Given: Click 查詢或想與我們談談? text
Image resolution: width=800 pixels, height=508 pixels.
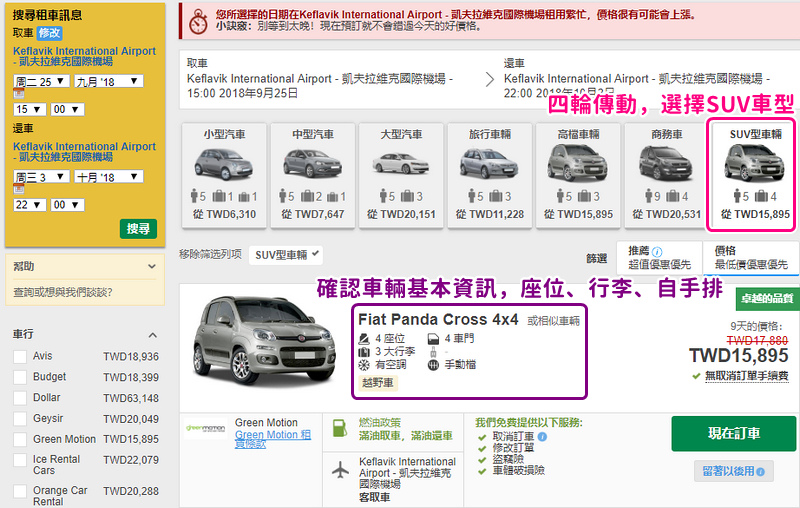Looking at the screenshot, I should pyautogui.click(x=63, y=292).
